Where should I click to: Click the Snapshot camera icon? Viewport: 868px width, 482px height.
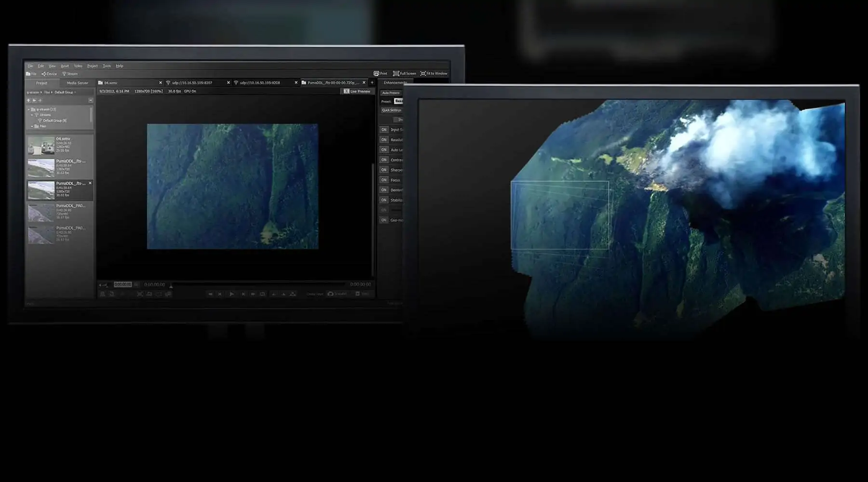click(330, 294)
